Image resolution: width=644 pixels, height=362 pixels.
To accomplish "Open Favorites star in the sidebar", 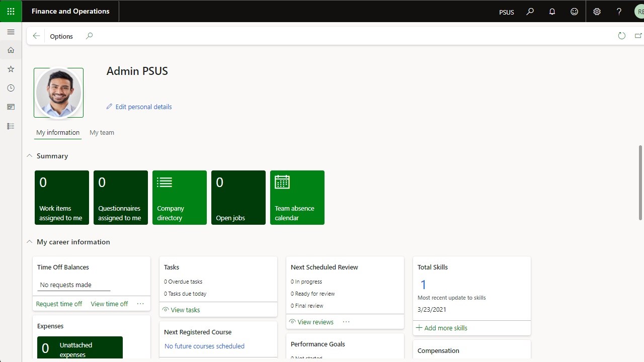I will pyautogui.click(x=11, y=69).
